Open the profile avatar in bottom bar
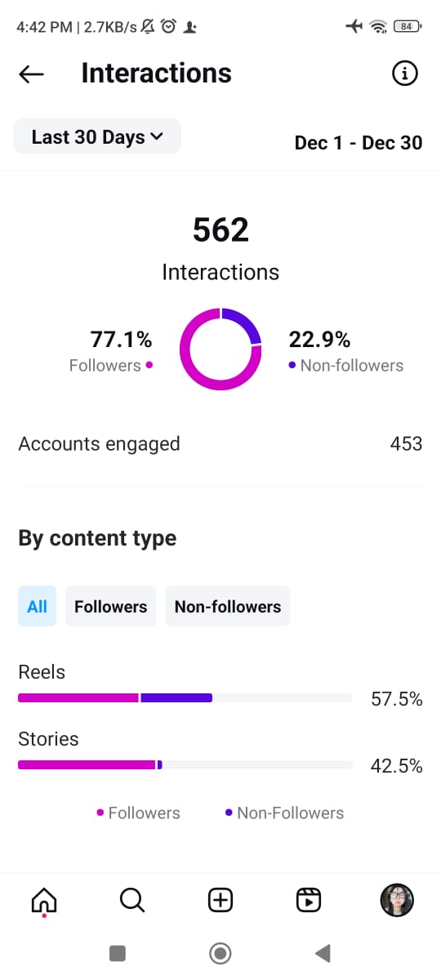The image size is (441, 980). [x=397, y=900]
